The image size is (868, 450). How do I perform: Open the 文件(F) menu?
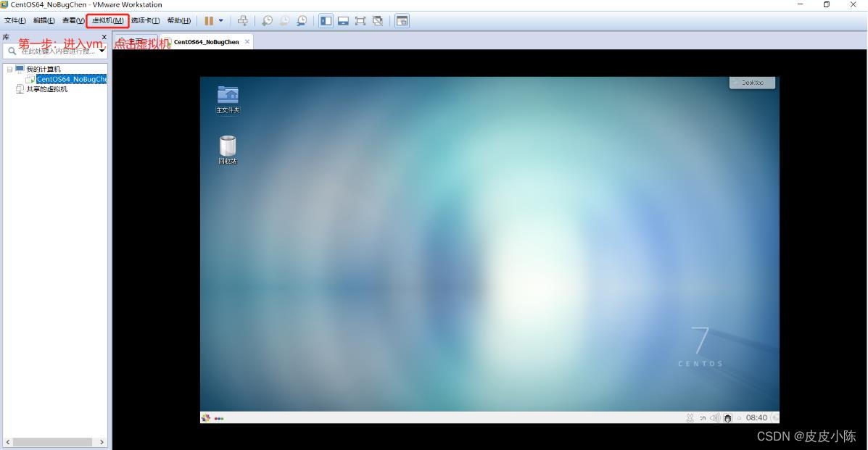[15, 20]
